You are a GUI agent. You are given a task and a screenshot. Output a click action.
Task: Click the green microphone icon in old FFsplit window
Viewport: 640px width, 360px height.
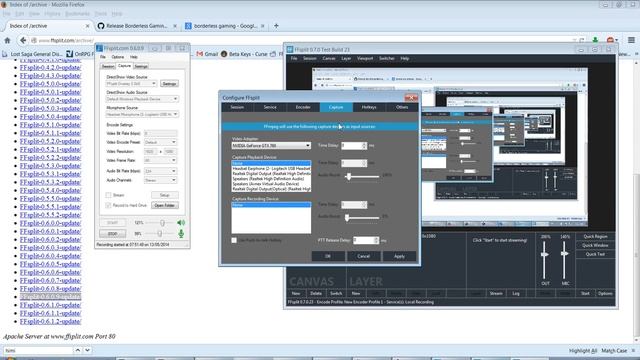tap(181, 233)
